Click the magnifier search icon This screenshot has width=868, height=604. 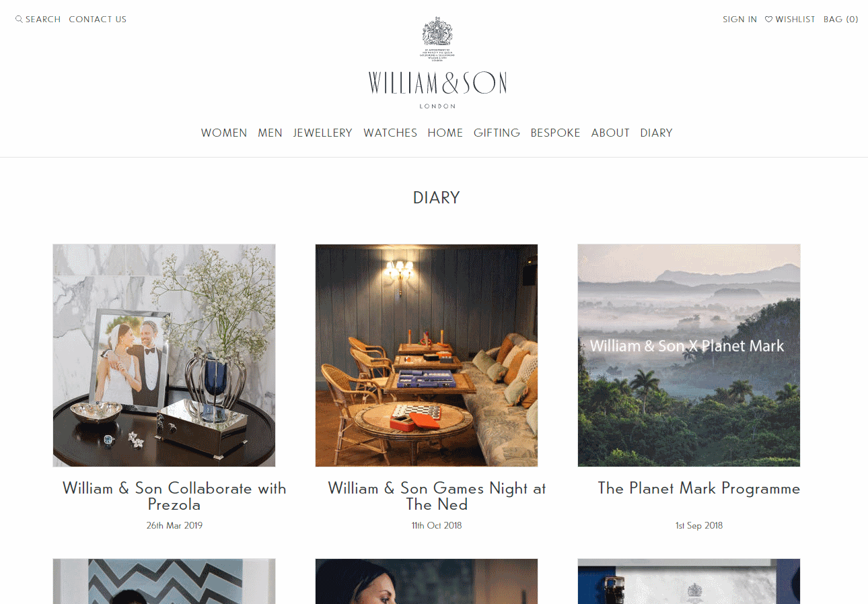click(x=19, y=20)
